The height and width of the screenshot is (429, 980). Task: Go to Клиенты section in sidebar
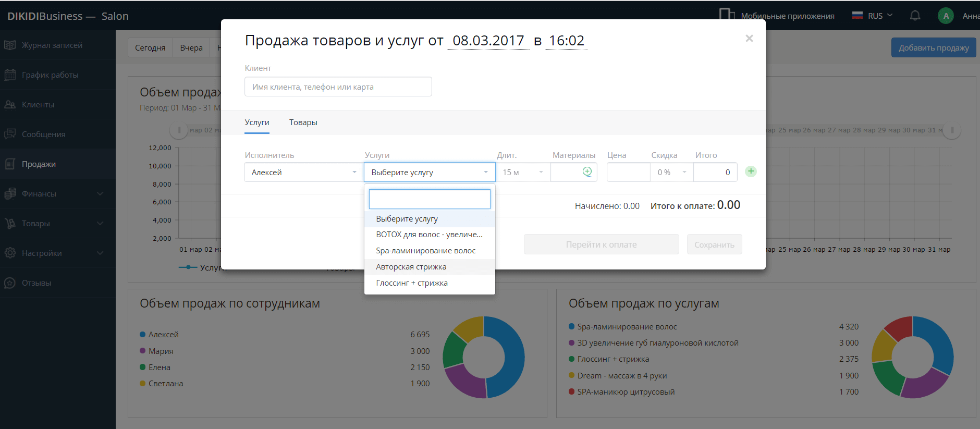pos(38,105)
